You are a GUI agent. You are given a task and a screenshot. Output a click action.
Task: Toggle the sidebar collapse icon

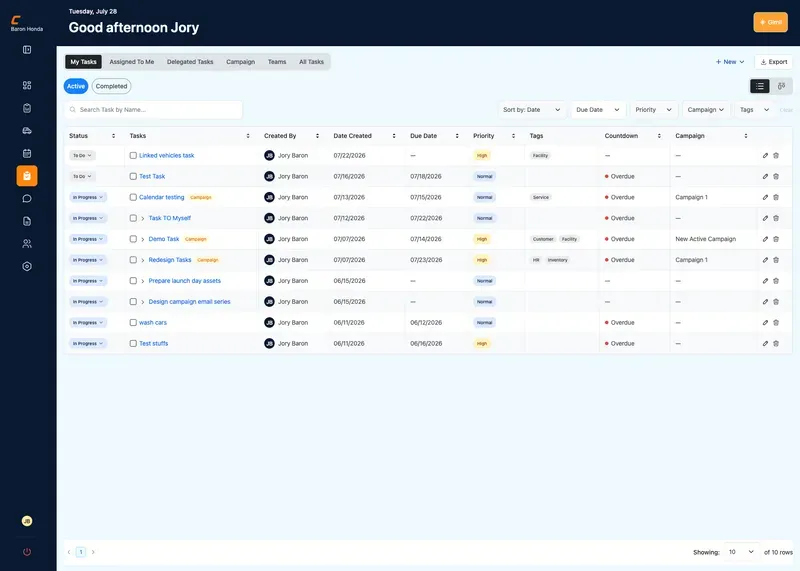27,49
